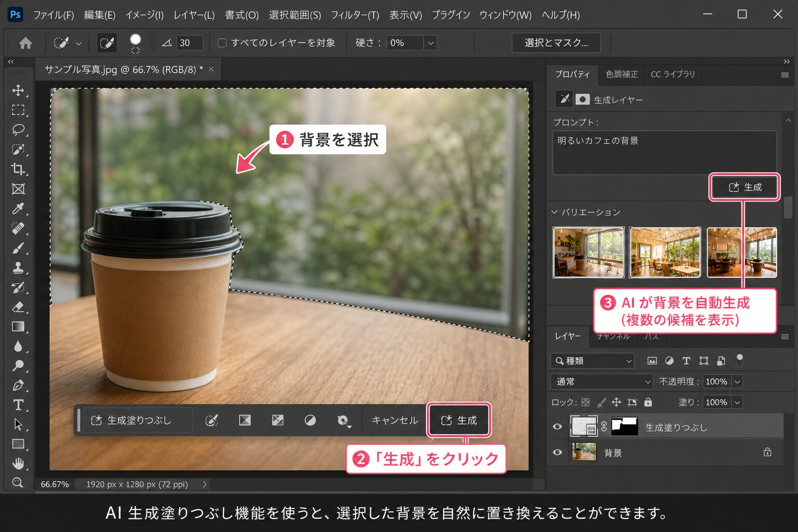Select the Type tool
The image size is (798, 532).
point(18,405)
